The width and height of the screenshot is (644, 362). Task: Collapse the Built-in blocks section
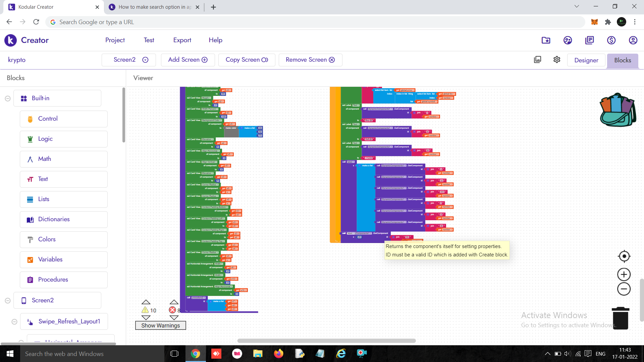(8, 99)
